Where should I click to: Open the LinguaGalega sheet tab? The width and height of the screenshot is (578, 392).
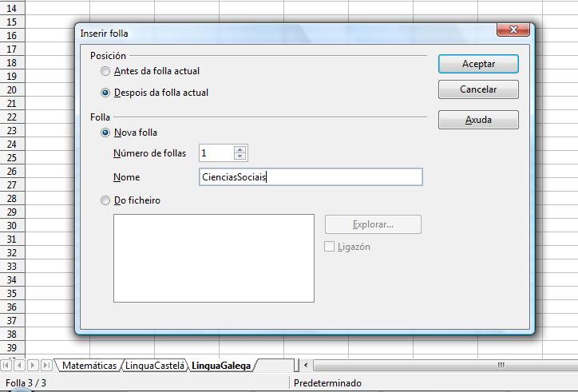[x=221, y=366]
